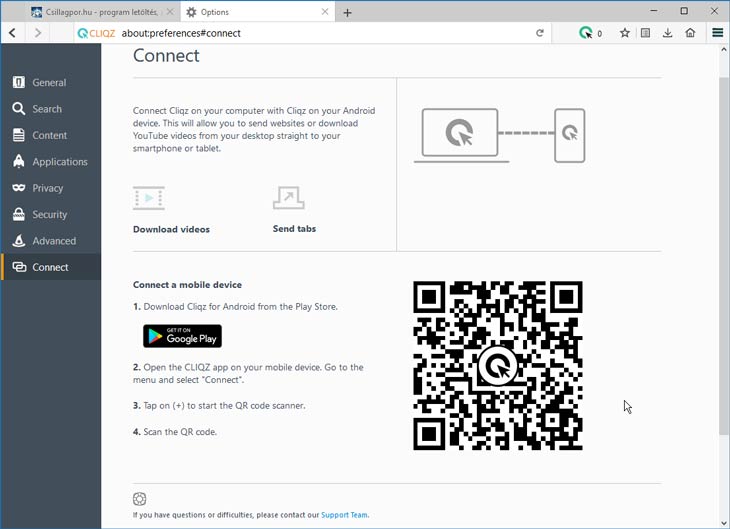Minimize the browser window
Viewport: 730px width, 529px height.
tap(654, 11)
